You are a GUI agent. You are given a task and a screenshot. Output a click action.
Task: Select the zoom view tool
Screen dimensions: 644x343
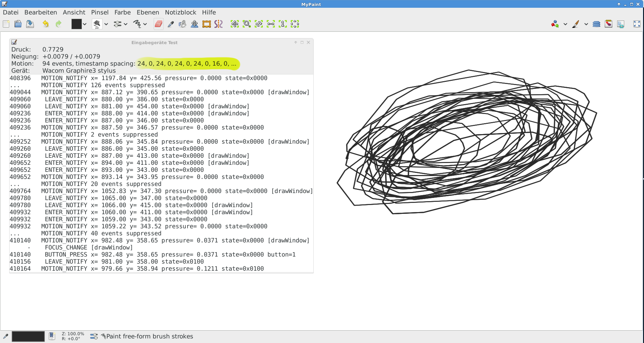click(x=247, y=24)
